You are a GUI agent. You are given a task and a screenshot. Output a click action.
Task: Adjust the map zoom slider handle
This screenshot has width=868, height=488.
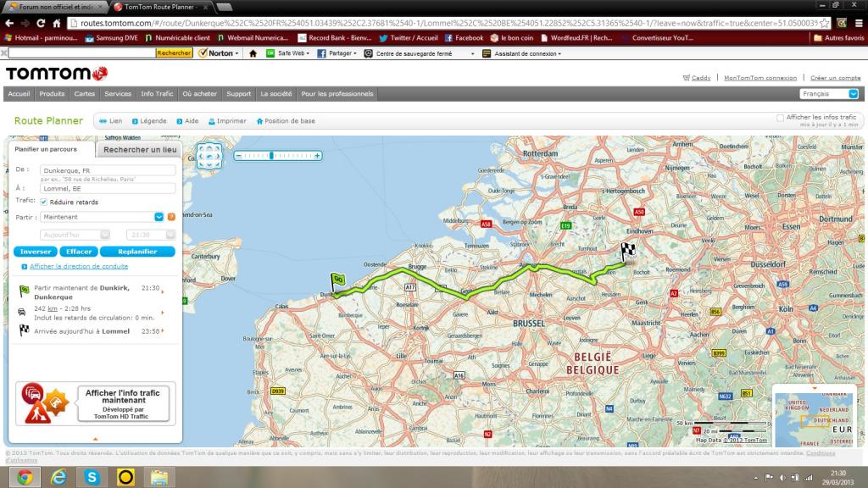coord(272,156)
